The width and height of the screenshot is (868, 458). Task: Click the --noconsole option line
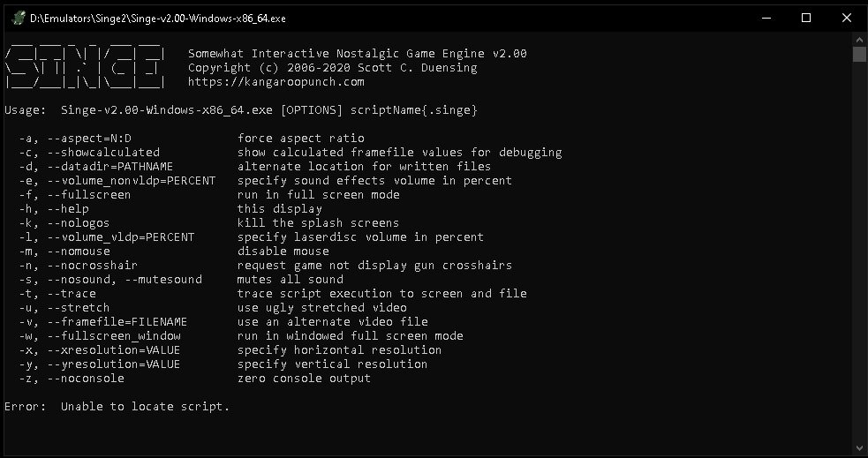[195, 379]
